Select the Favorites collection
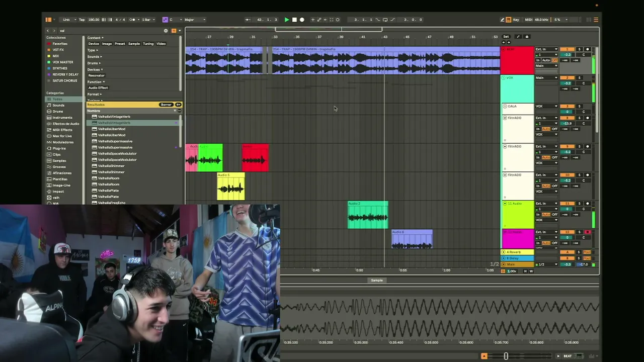The image size is (644, 362). [x=60, y=44]
